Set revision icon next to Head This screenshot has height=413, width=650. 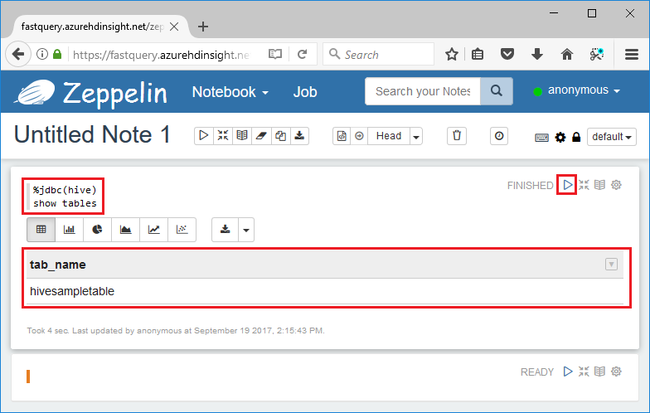(x=359, y=136)
